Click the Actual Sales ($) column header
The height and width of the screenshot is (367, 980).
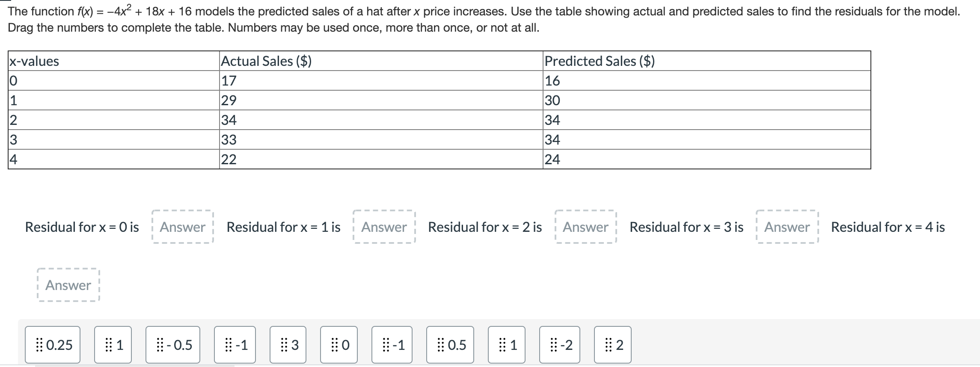(x=266, y=61)
